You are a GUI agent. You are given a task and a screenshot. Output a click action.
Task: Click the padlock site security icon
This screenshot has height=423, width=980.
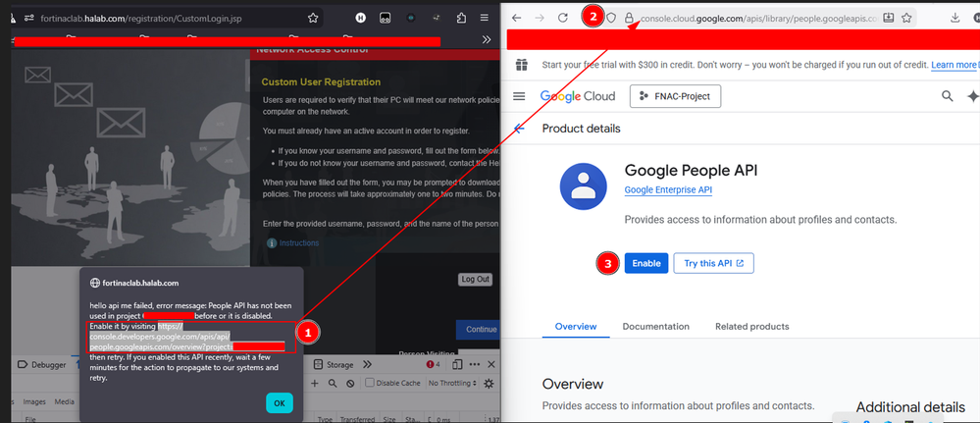(629, 18)
